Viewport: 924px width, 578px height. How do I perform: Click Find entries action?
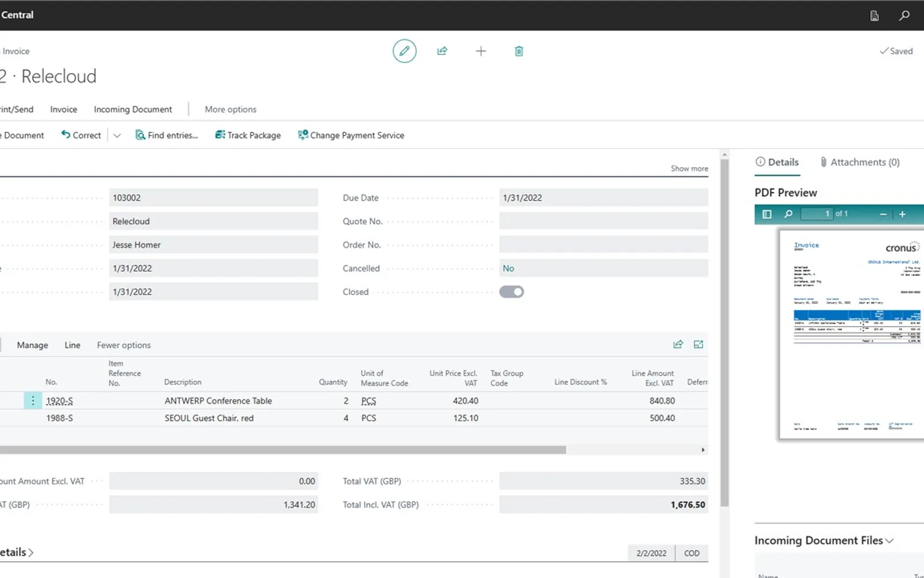tap(166, 135)
